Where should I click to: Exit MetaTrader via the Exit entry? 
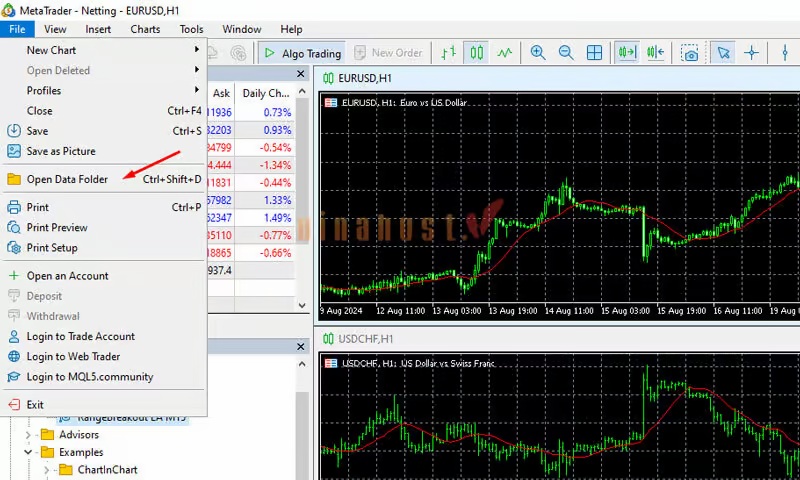click(x=104, y=405)
